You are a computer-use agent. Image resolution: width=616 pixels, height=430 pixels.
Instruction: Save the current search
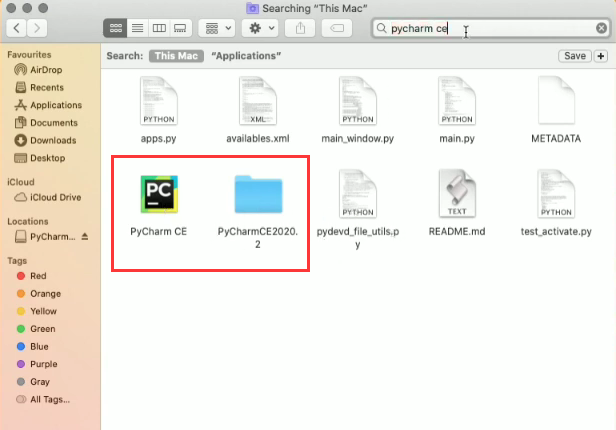click(x=575, y=56)
